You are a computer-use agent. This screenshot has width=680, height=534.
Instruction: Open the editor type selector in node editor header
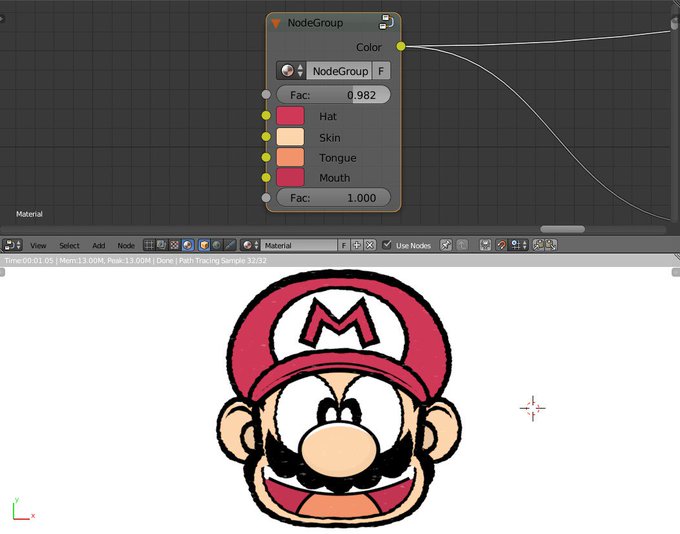pos(12,245)
